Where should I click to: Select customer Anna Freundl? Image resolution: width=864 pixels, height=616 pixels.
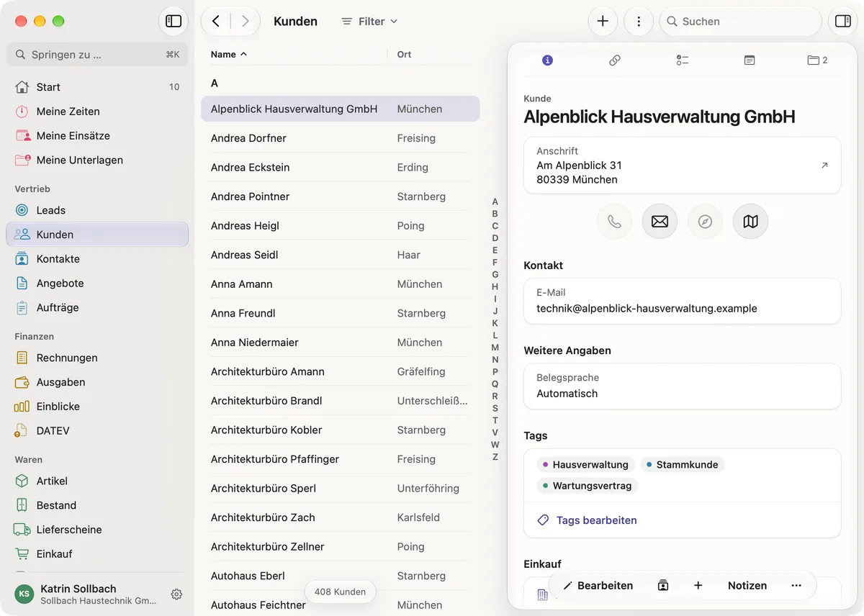coord(340,313)
